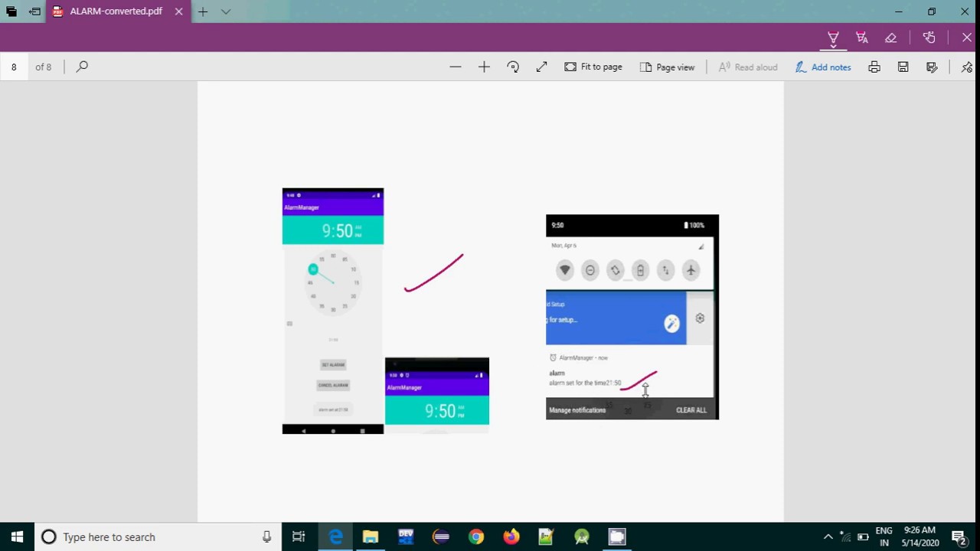
Task: Click the Save as icon
Action: tap(932, 67)
